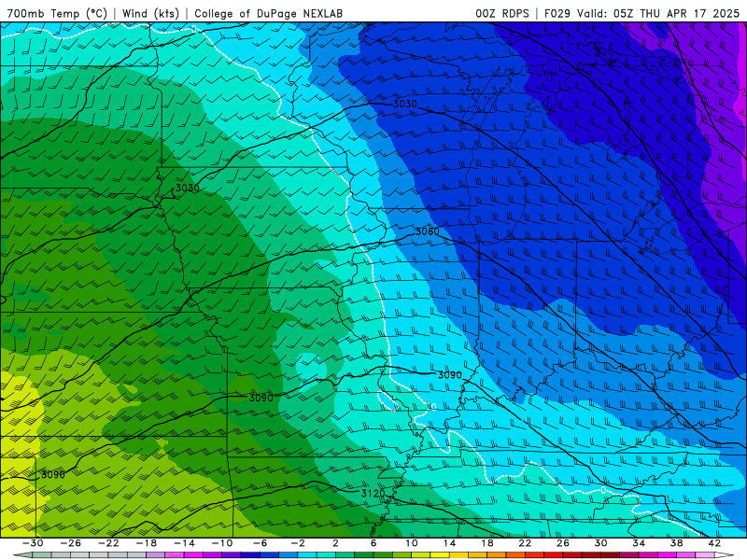Click the dark green color bar swatch below 6
The image size is (747, 560).
click(364, 555)
